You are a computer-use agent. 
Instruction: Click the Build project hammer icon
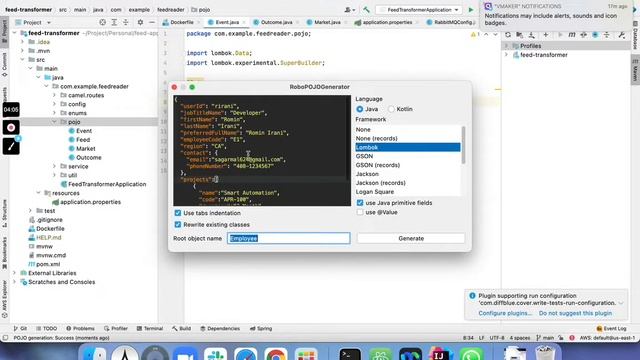click(367, 9)
